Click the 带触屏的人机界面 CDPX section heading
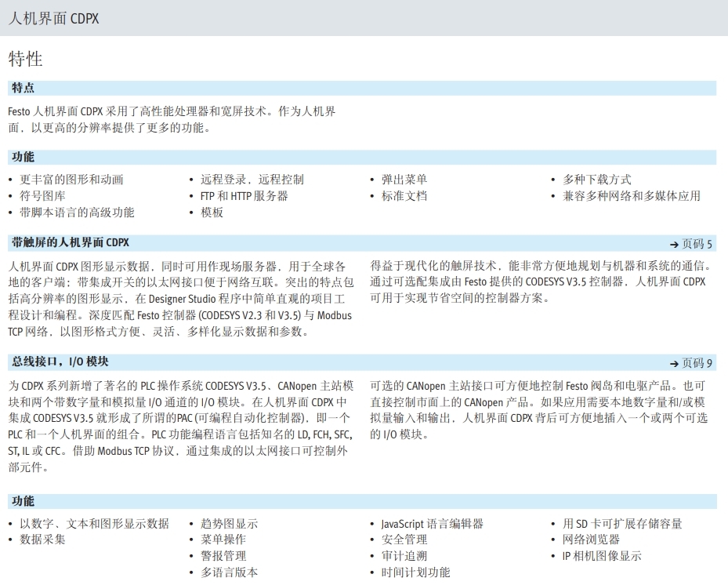Image resolution: width=728 pixels, height=585 pixels. click(x=70, y=242)
